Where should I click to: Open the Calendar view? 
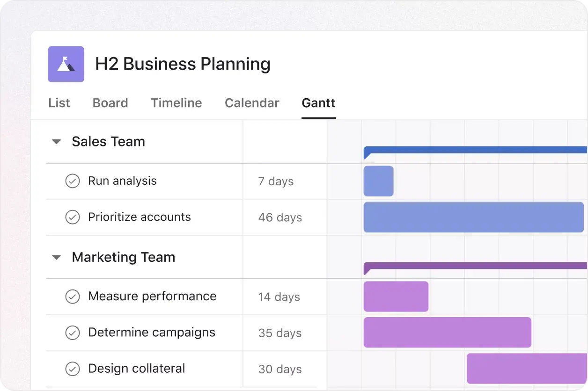252,103
